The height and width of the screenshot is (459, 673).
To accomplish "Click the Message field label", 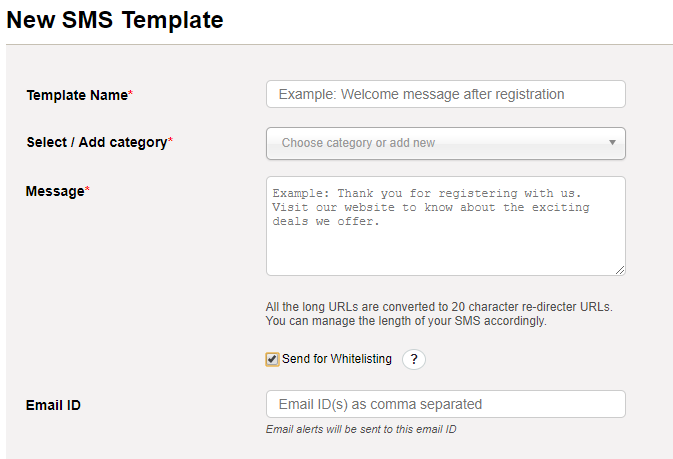I will (55, 191).
